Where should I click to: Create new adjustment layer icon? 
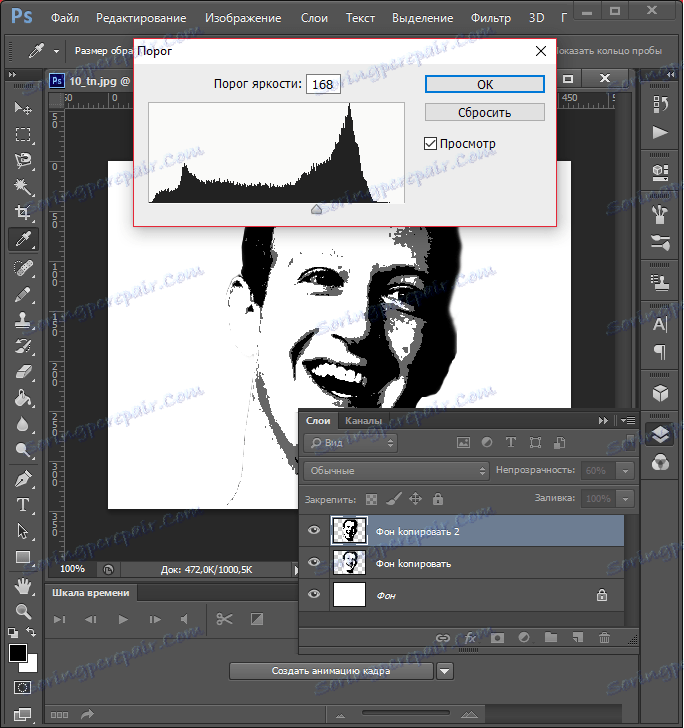(x=524, y=638)
